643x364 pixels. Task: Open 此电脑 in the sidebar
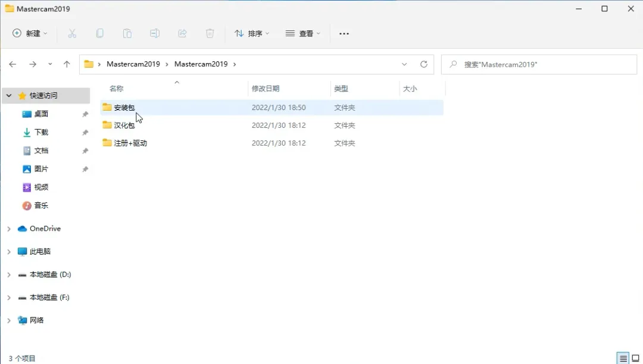point(40,252)
